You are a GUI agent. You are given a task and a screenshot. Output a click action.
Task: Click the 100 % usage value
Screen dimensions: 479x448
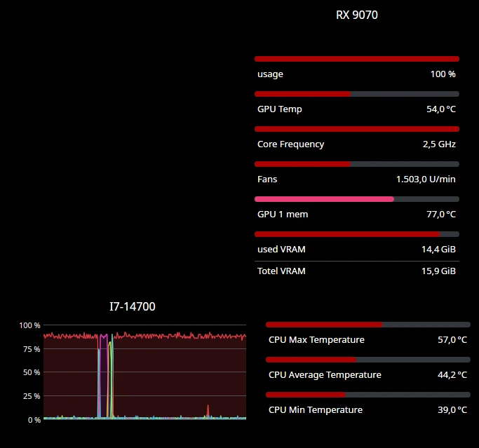pos(443,74)
